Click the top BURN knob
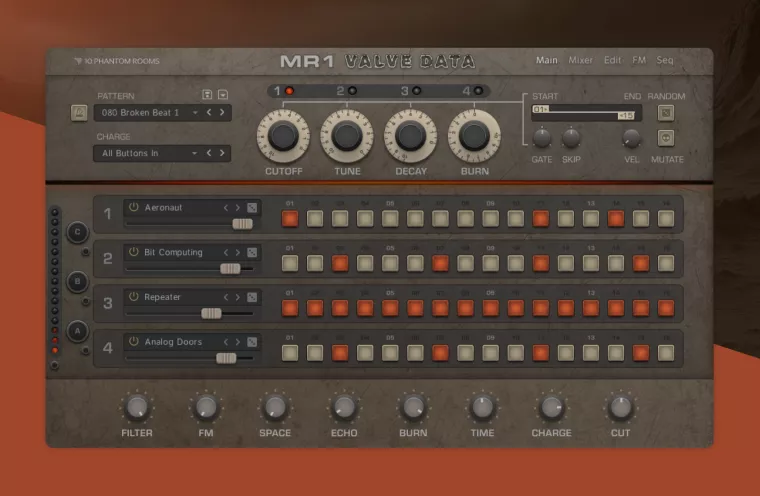Screen dimensions: 760x496 (475, 136)
